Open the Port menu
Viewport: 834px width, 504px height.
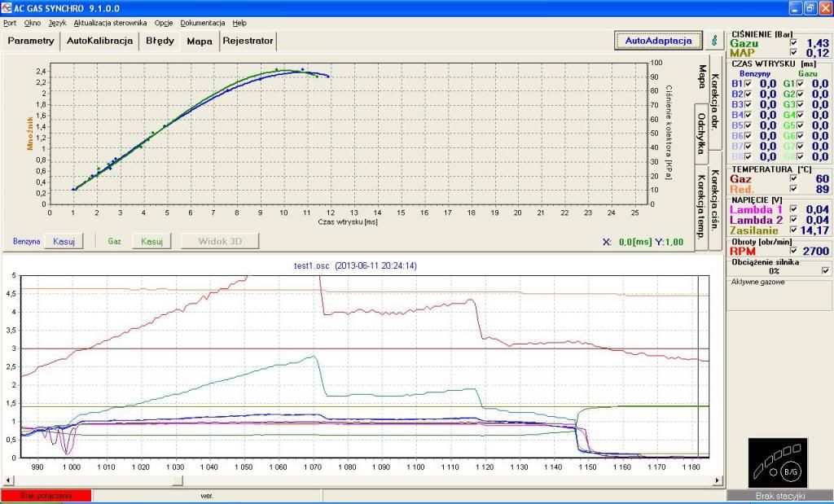click(x=10, y=23)
